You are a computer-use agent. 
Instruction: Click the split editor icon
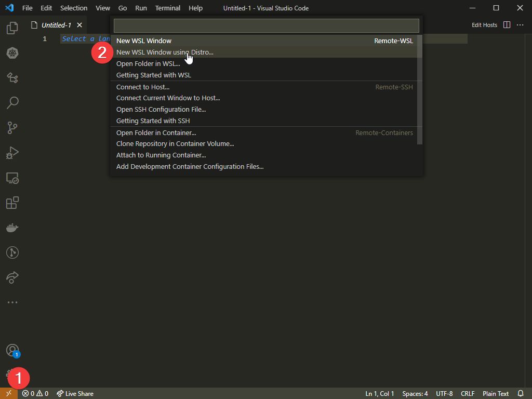point(507,25)
